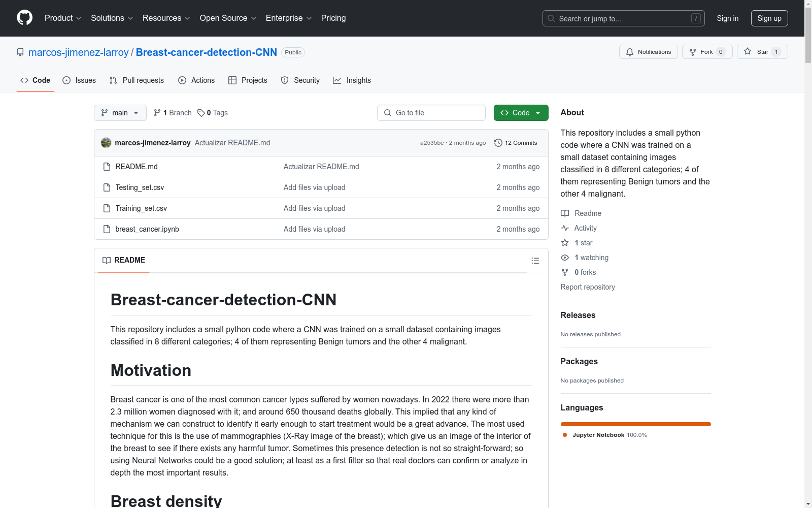Expand the Product menu

[63, 18]
